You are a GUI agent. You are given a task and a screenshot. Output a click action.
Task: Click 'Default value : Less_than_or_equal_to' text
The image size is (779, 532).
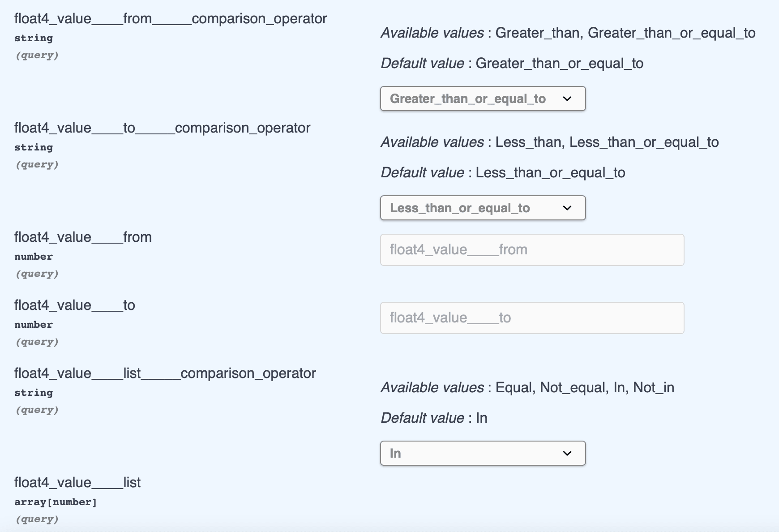coord(503,173)
